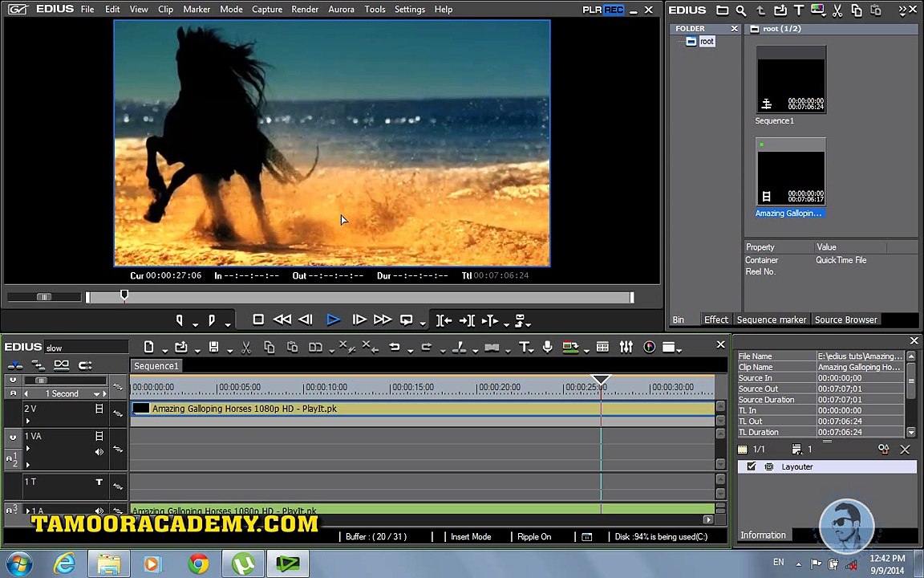The image size is (924, 578).
Task: Click the Set Out point icon
Action: pyautogui.click(x=212, y=320)
